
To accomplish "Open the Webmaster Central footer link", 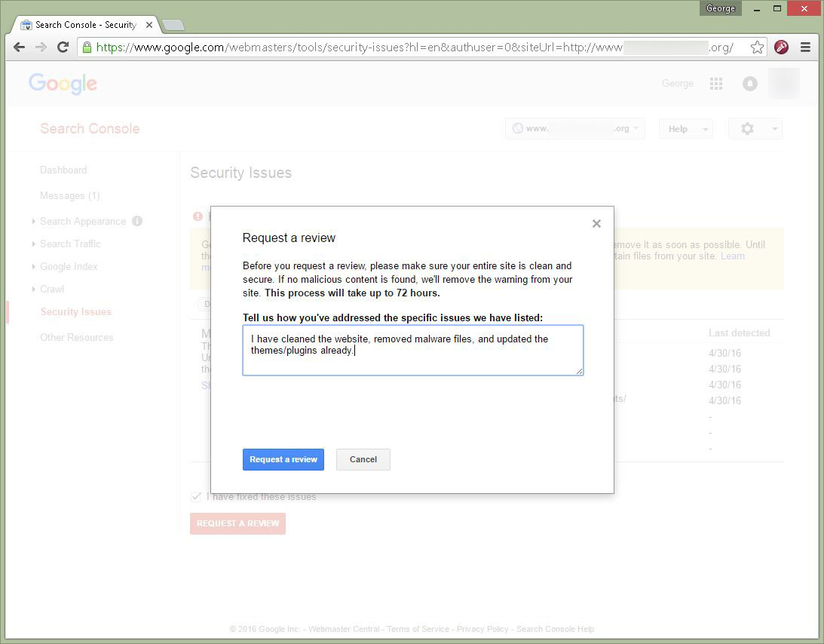I will click(x=344, y=629).
